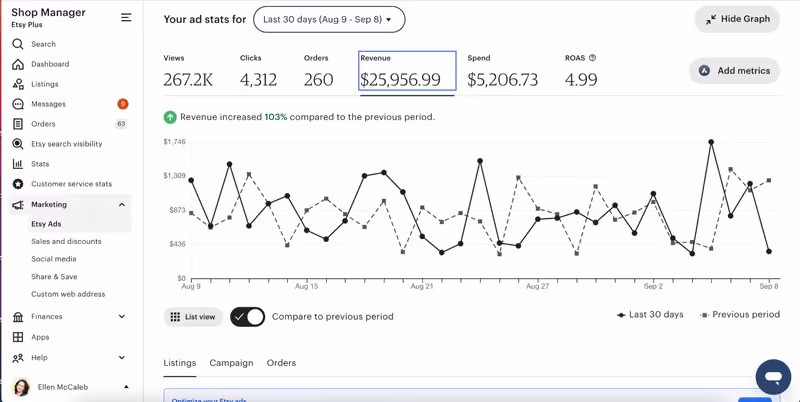Image resolution: width=800 pixels, height=402 pixels.
Task: Click the Add metrics button
Action: [x=734, y=71]
